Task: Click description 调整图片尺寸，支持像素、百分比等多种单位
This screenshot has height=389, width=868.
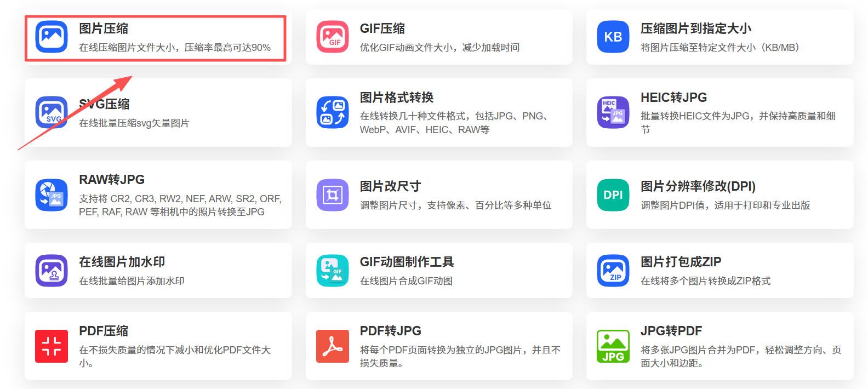Action: click(455, 205)
